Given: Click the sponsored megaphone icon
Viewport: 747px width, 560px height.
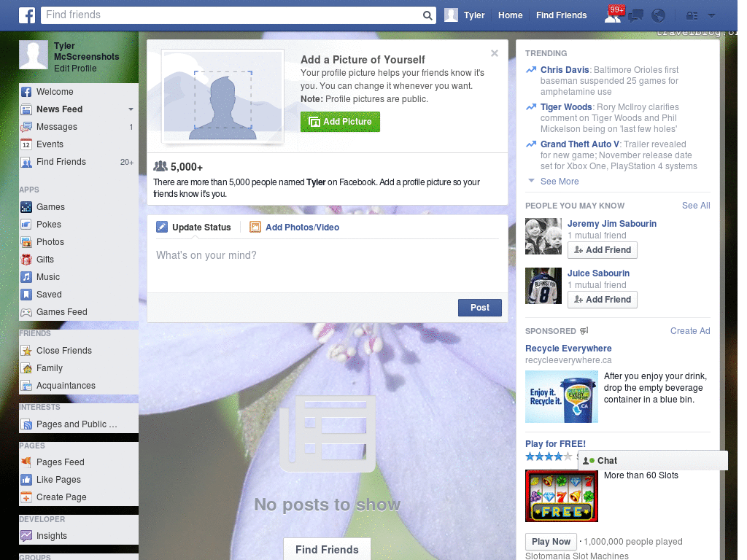Looking at the screenshot, I should click(x=584, y=330).
